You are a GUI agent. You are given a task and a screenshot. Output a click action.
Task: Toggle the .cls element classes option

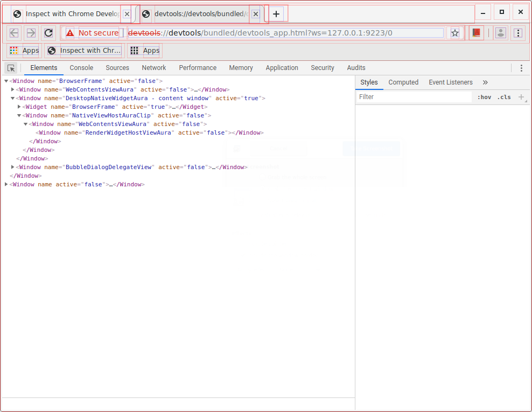pos(504,97)
